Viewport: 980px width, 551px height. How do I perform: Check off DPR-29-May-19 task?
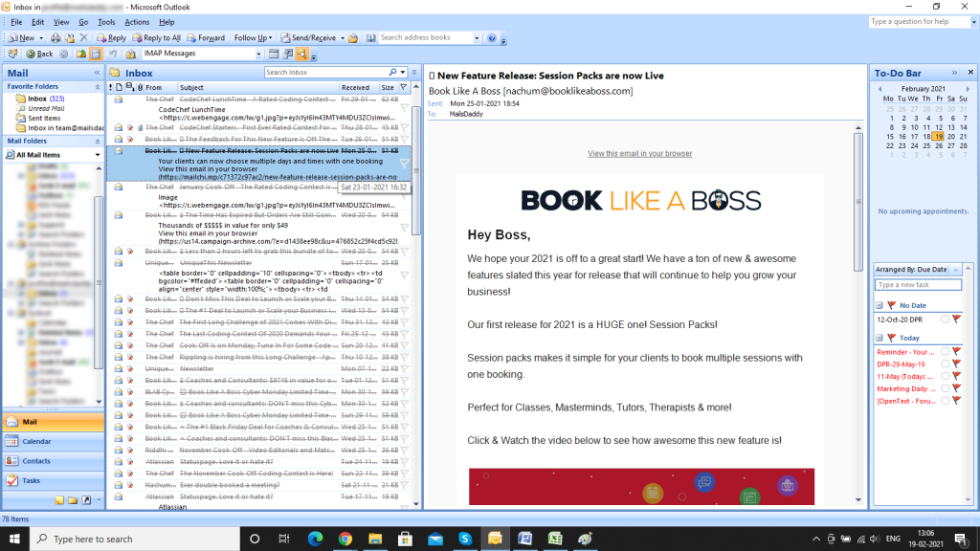click(x=945, y=364)
